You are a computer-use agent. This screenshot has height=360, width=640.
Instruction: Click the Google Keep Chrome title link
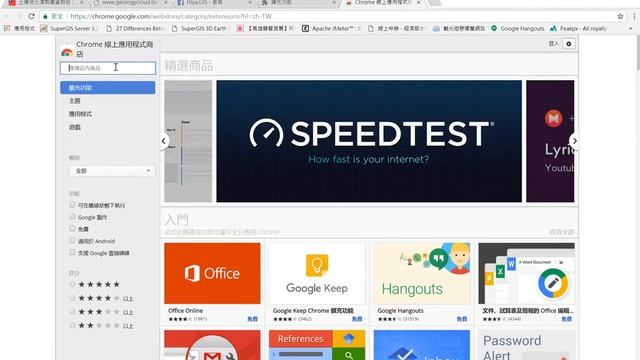pos(313,311)
